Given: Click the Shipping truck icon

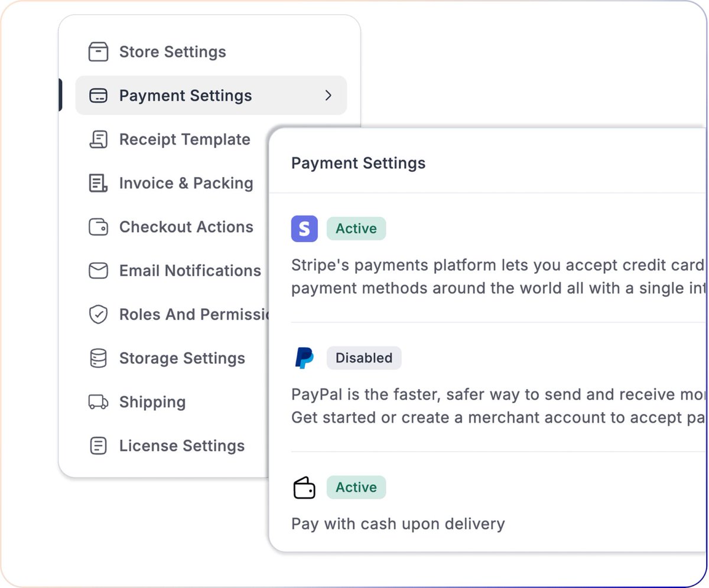Looking at the screenshot, I should (x=98, y=402).
